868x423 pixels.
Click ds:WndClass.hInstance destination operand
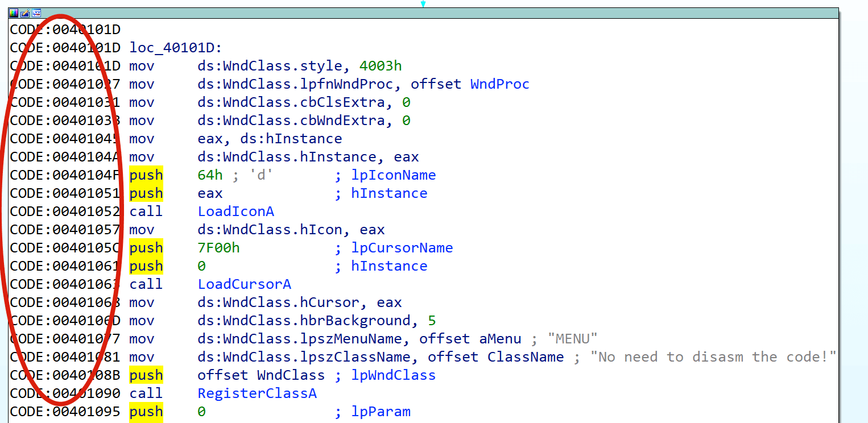[287, 157]
